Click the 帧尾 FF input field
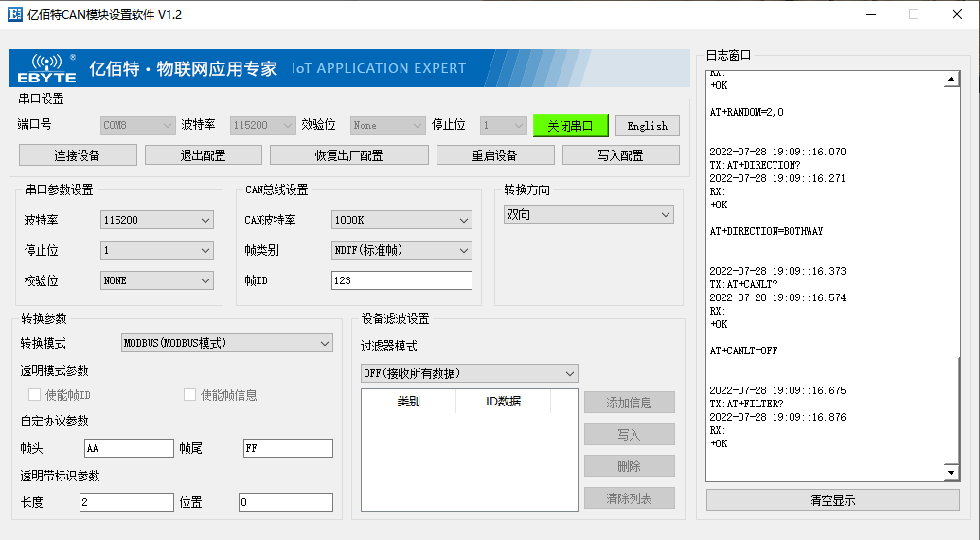This screenshot has height=540, width=980. point(288,448)
